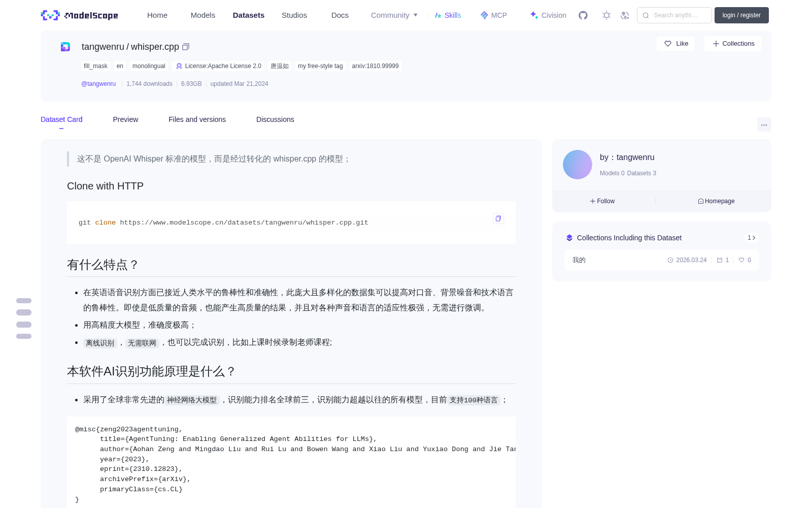This screenshot has width=812, height=508.
Task: Open Models in top navigation
Action: tap(203, 15)
